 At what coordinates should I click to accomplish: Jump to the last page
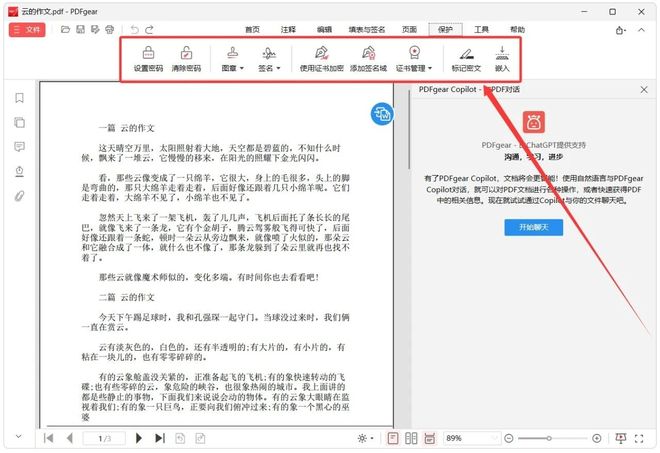(160, 438)
